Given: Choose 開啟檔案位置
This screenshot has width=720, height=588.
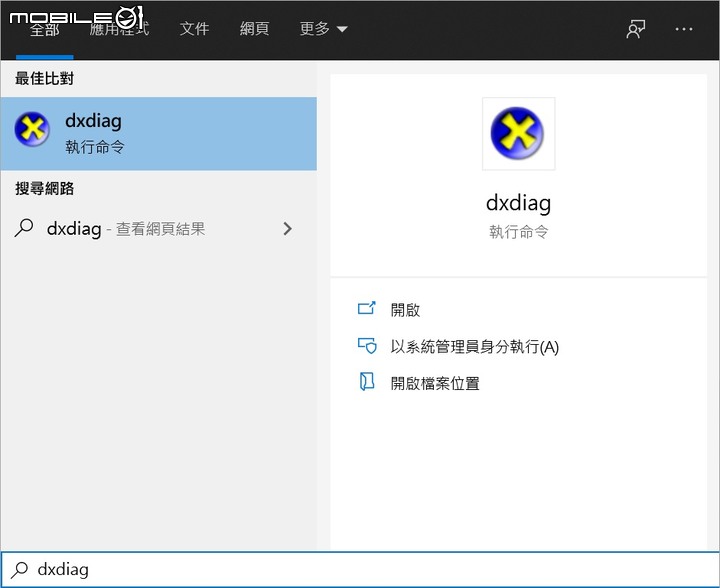Looking at the screenshot, I should [435, 383].
